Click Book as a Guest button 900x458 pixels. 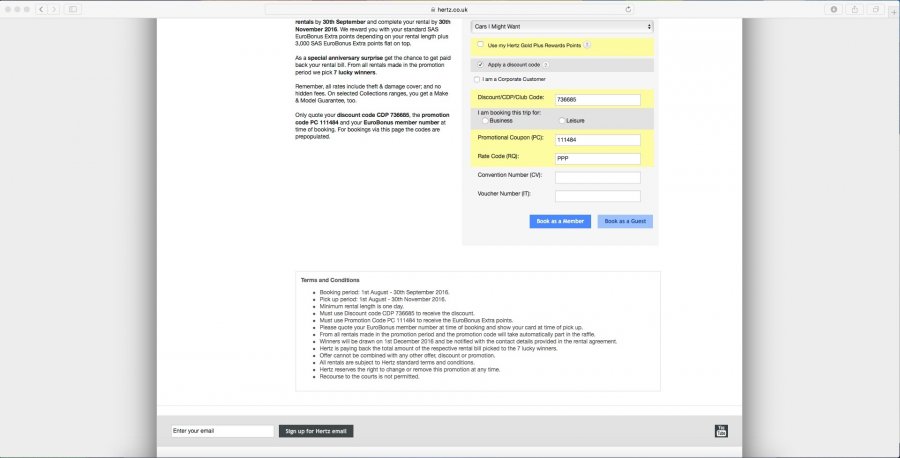[625, 222]
